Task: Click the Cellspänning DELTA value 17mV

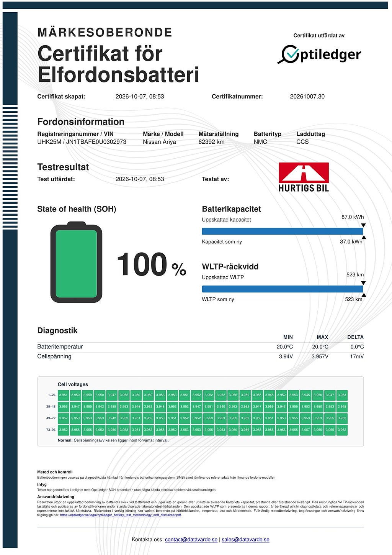Action: click(357, 356)
